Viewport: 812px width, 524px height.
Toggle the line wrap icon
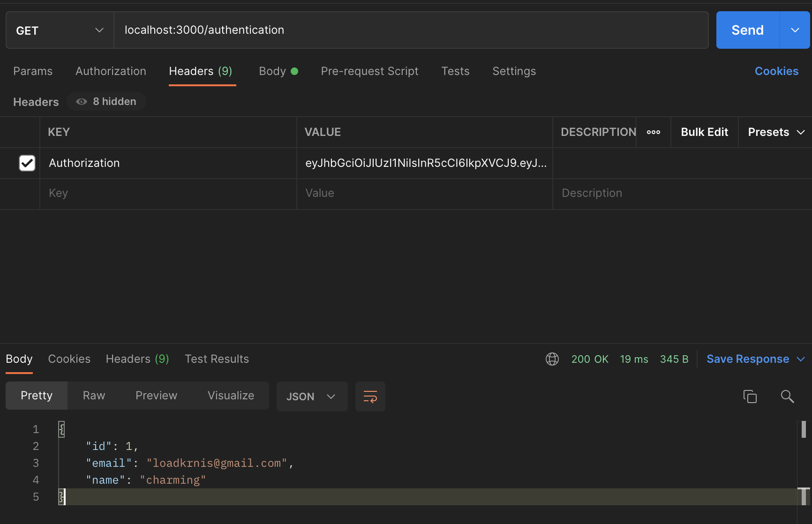point(370,397)
